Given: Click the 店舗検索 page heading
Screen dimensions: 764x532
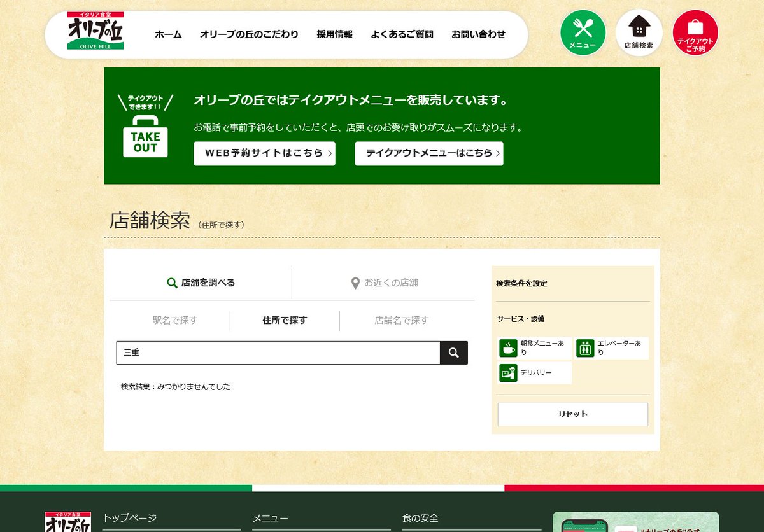Looking at the screenshot, I should coord(150,220).
